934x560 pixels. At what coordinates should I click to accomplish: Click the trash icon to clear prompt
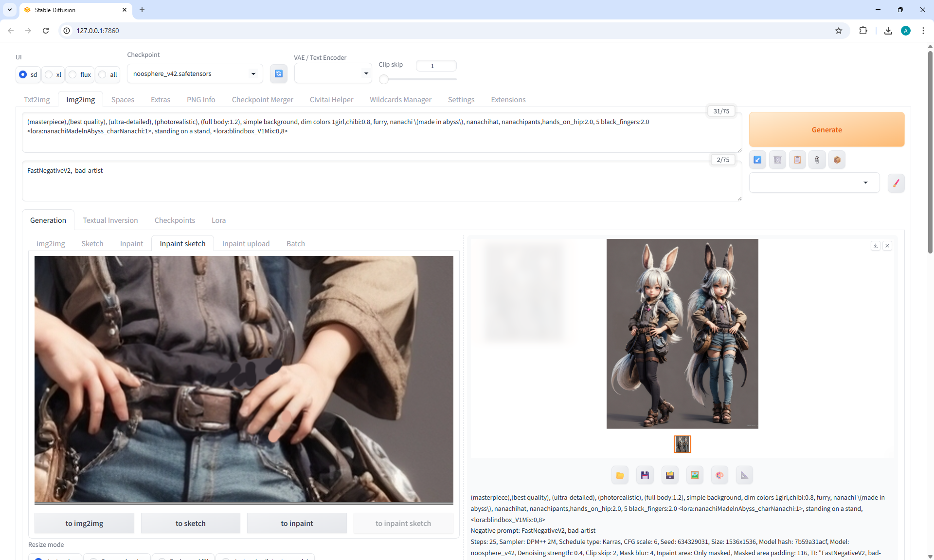point(777,160)
